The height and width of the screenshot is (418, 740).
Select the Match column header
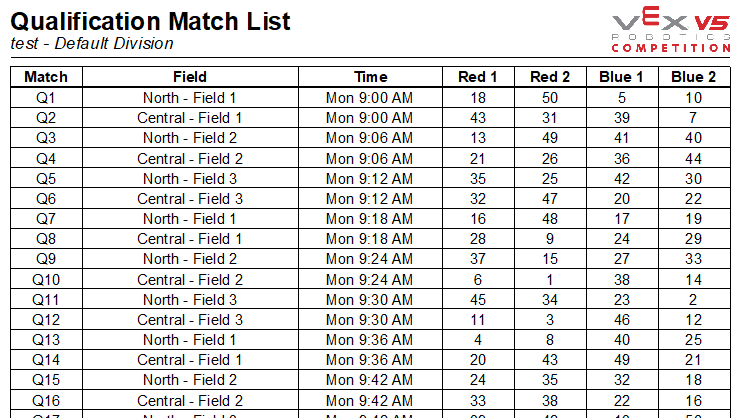[46, 77]
